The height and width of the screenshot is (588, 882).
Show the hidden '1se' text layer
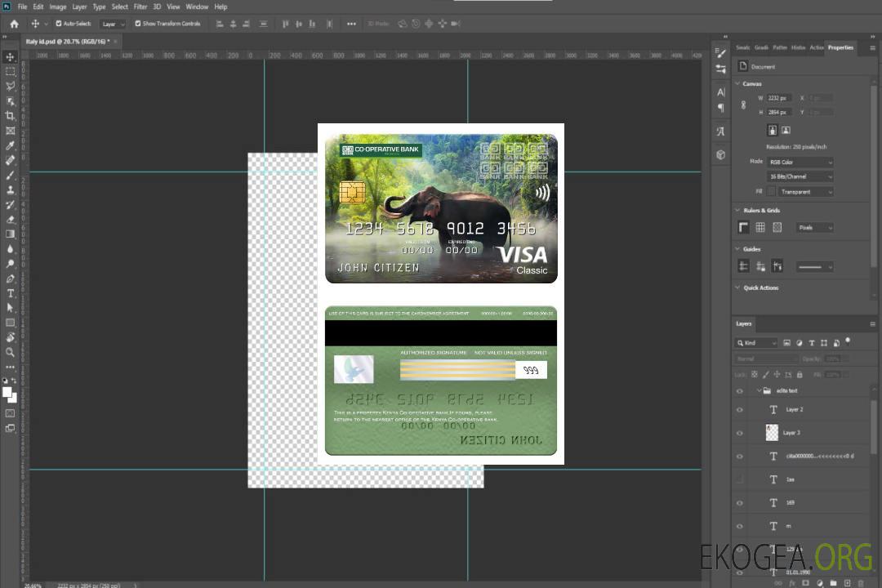[740, 480]
